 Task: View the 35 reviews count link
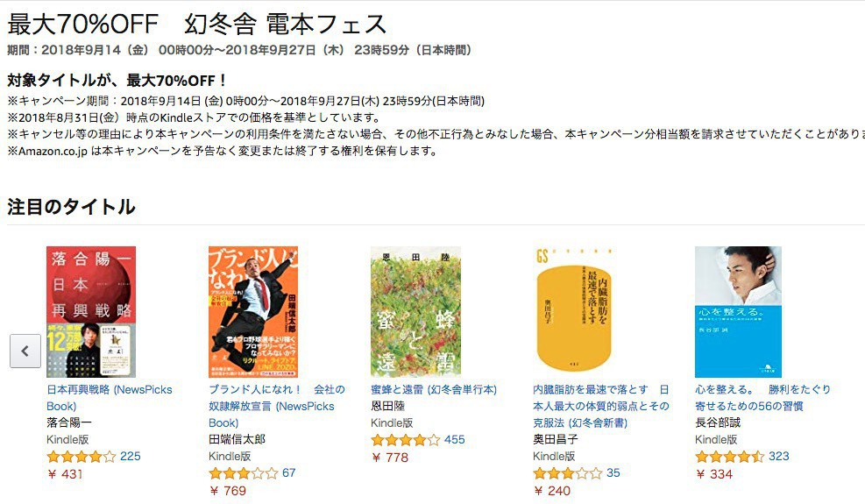click(x=613, y=472)
